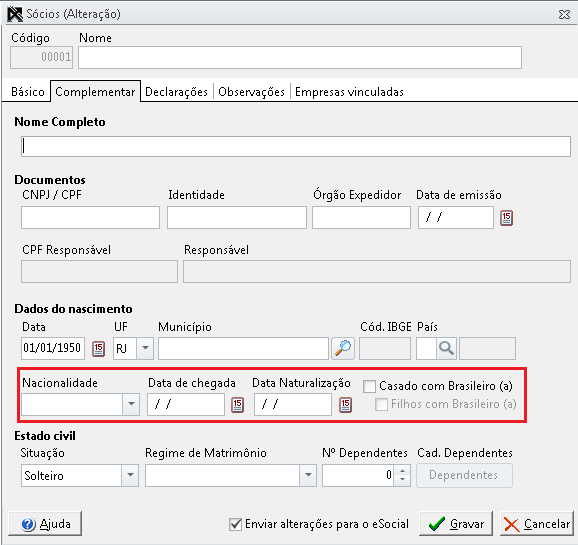Expand Regime de Matrimônio dropdown
Image resolution: width=578 pixels, height=545 pixels.
point(308,475)
